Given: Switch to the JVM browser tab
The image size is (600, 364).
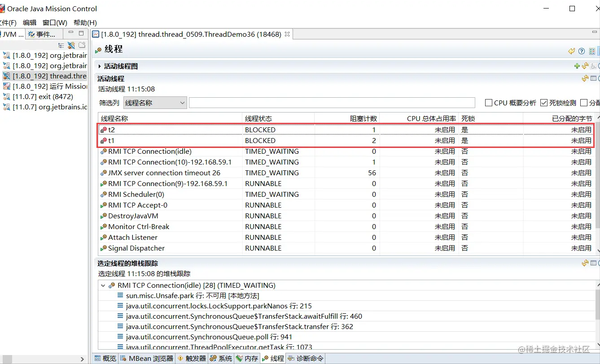Looking at the screenshot, I should pos(13,34).
